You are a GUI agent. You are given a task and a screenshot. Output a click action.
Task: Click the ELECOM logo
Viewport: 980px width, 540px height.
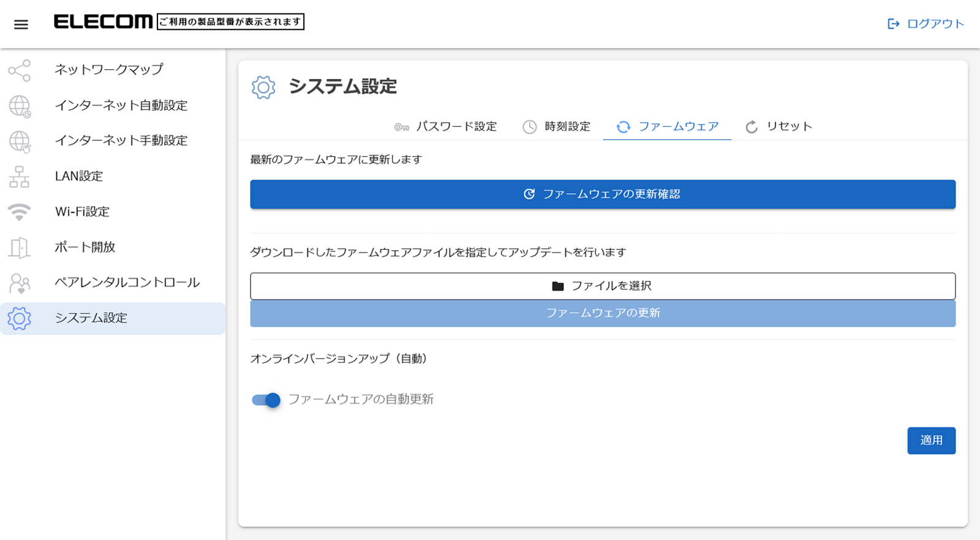pyautogui.click(x=103, y=22)
